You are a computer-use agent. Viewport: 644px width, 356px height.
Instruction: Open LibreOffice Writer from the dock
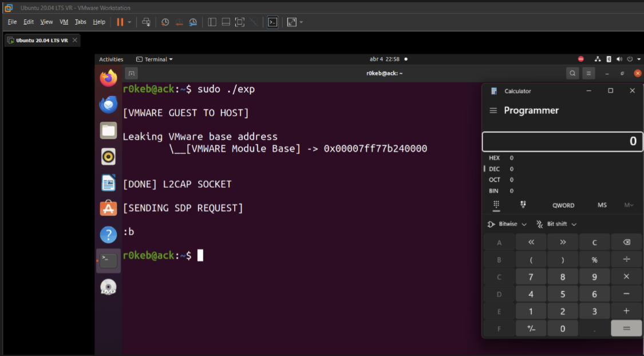coord(108,183)
